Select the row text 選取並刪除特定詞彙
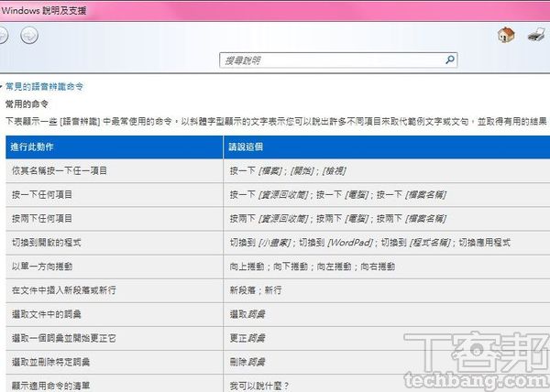The width and height of the screenshot is (550, 392). (x=50, y=362)
